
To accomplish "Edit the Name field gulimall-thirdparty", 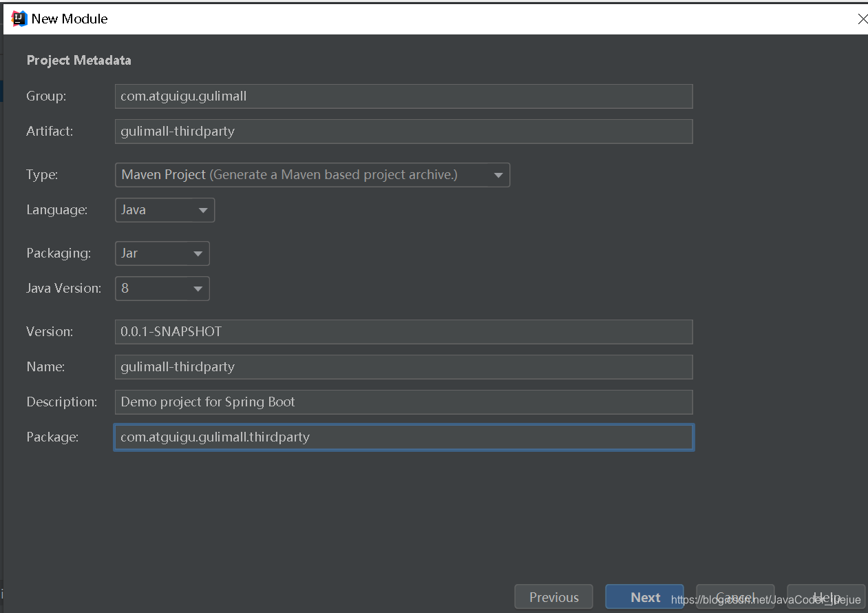I will tap(403, 367).
